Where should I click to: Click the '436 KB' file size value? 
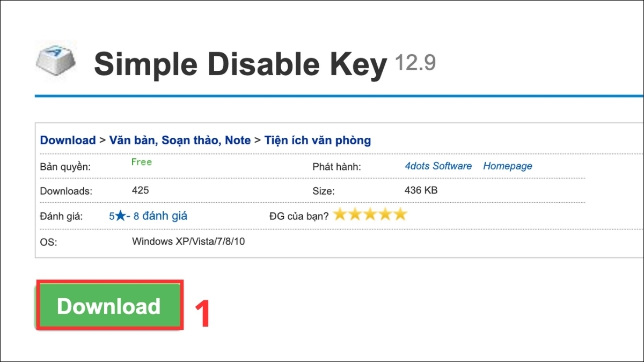pyautogui.click(x=422, y=190)
